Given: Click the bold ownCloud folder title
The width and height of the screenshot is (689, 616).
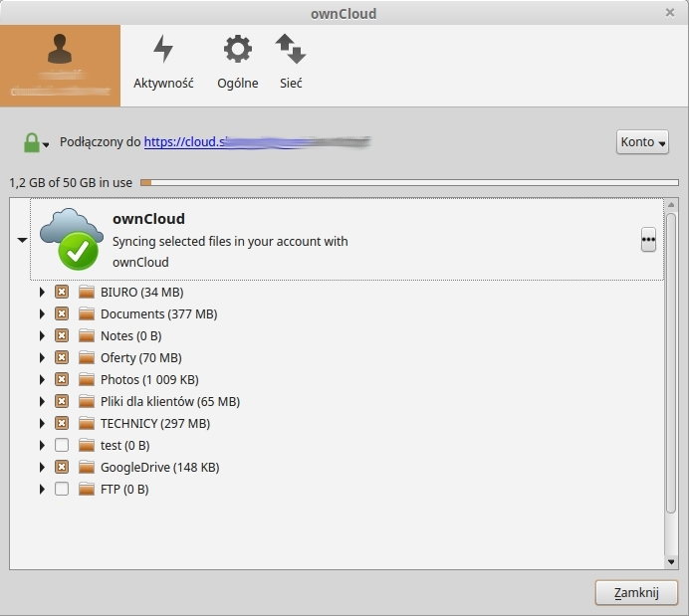Looking at the screenshot, I should 148,219.
